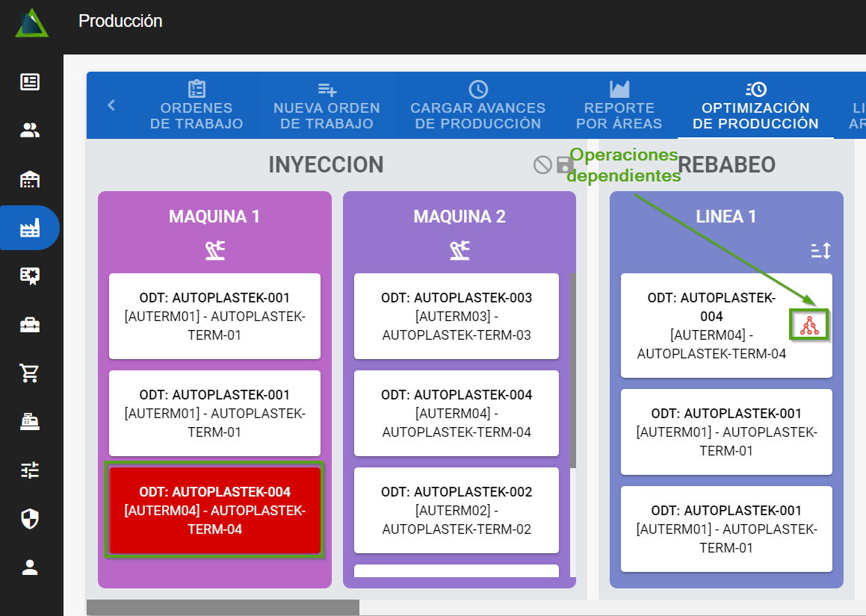The image size is (866, 616).
Task: Select the red AUTOPLASTEK-004 card in MAQUINA 1
Action: click(214, 511)
